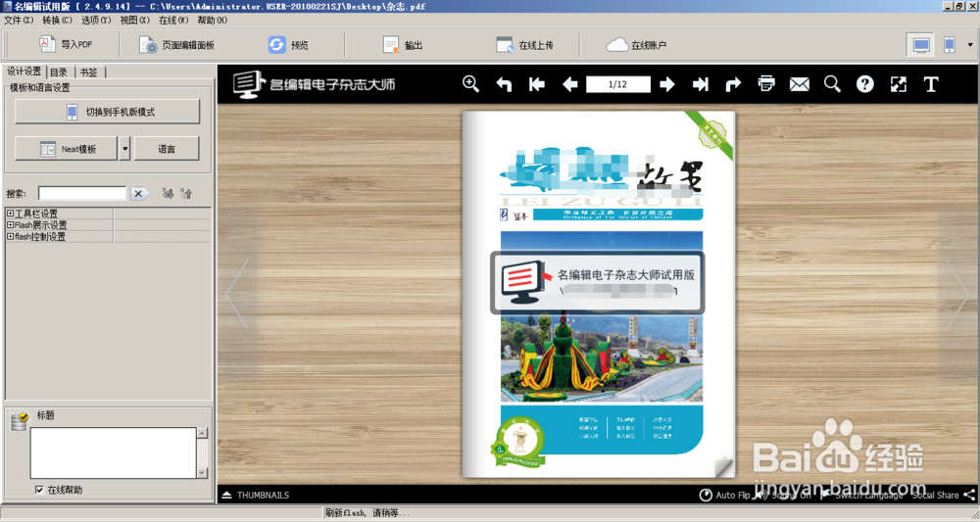Click the description box scroll down arrow
The height and width of the screenshot is (522, 980).
(x=202, y=473)
